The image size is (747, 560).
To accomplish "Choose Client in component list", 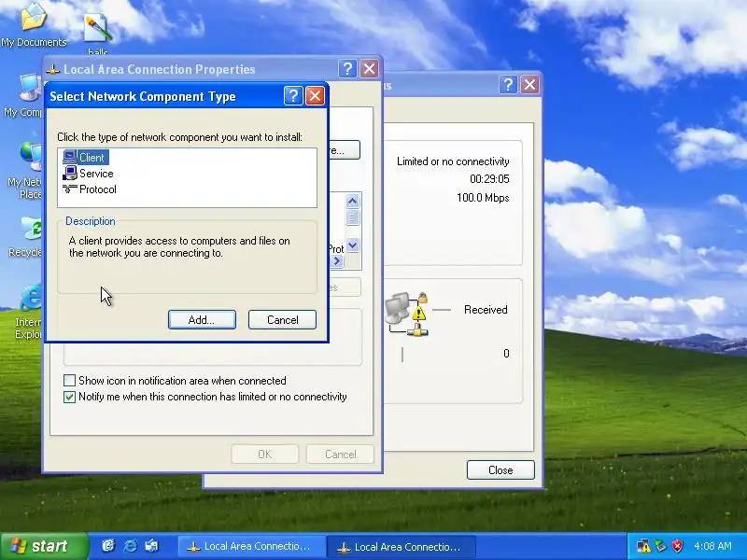I will (92, 158).
